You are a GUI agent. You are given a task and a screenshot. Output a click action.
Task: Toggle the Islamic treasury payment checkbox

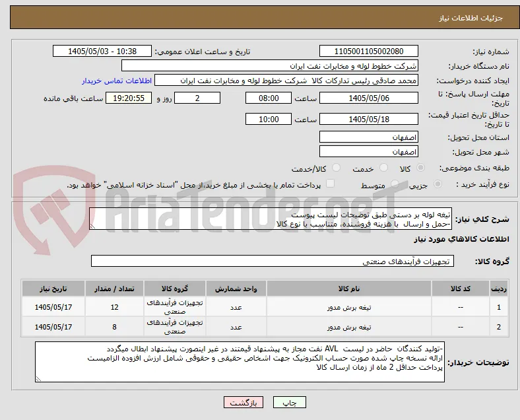point(331,184)
